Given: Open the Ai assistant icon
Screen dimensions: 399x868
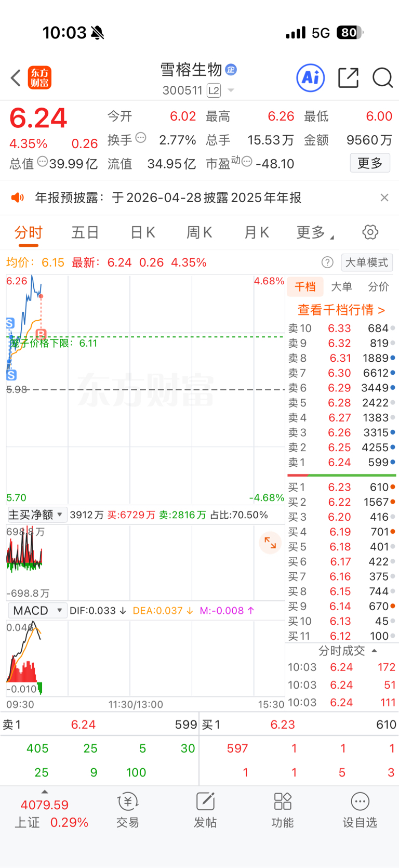Looking at the screenshot, I should (311, 78).
